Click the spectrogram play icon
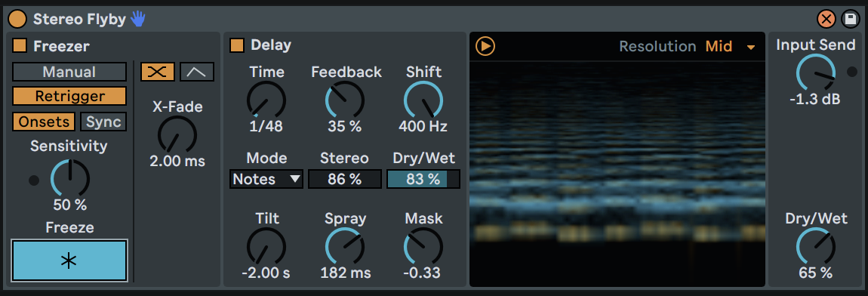Image resolution: width=868 pixels, height=296 pixels. (485, 46)
